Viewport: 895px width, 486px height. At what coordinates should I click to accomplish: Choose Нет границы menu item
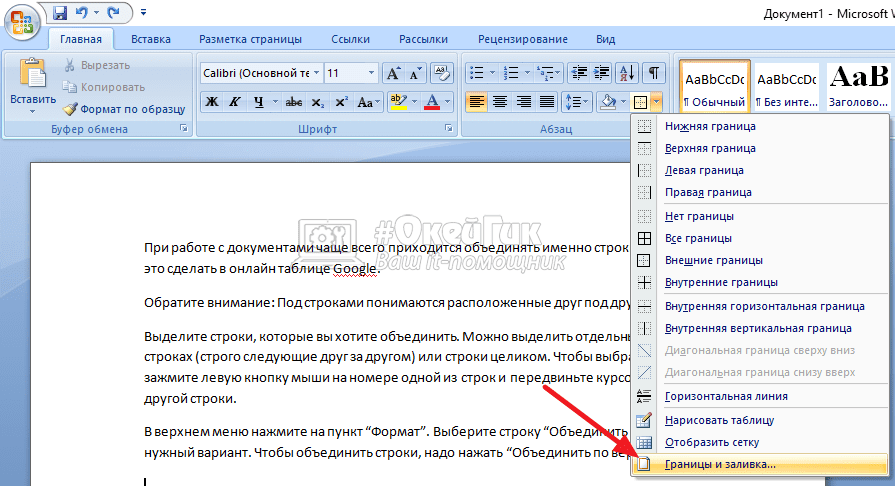761,216
